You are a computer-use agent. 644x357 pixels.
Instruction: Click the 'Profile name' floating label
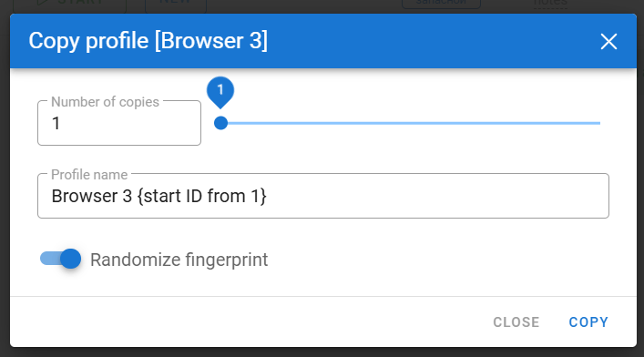89,175
